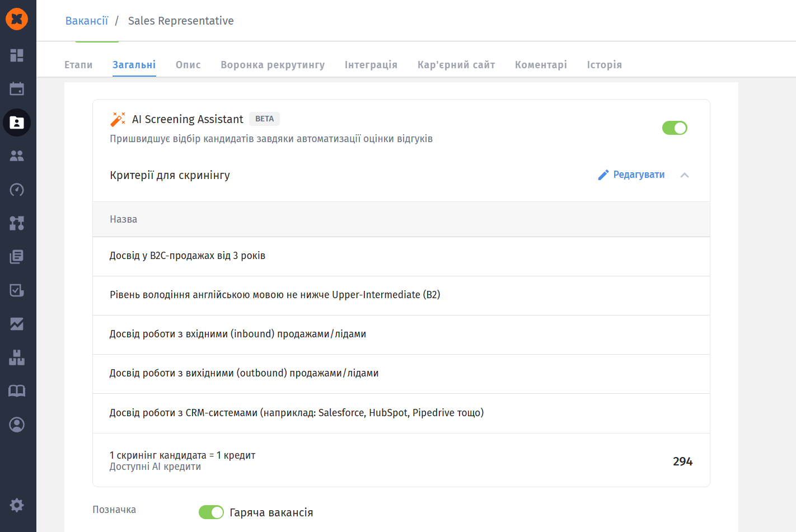Click Редагувати to edit screening criteria
796x532 pixels.
[x=631, y=175]
